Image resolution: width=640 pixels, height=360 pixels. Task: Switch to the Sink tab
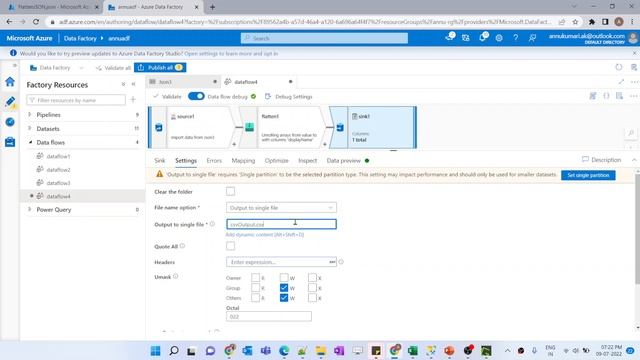pos(160,160)
